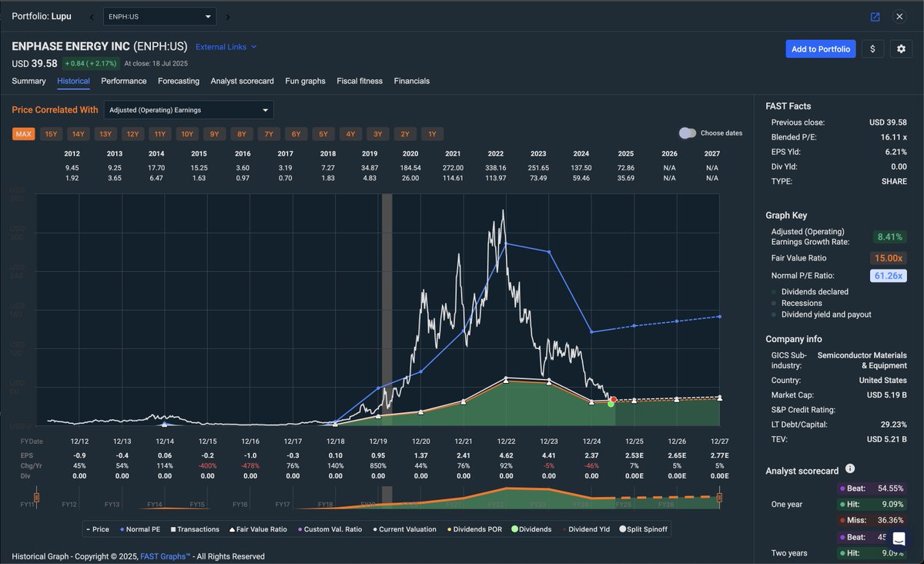This screenshot has width=924, height=564.
Task: Open currency dollar sign button
Action: [872, 49]
